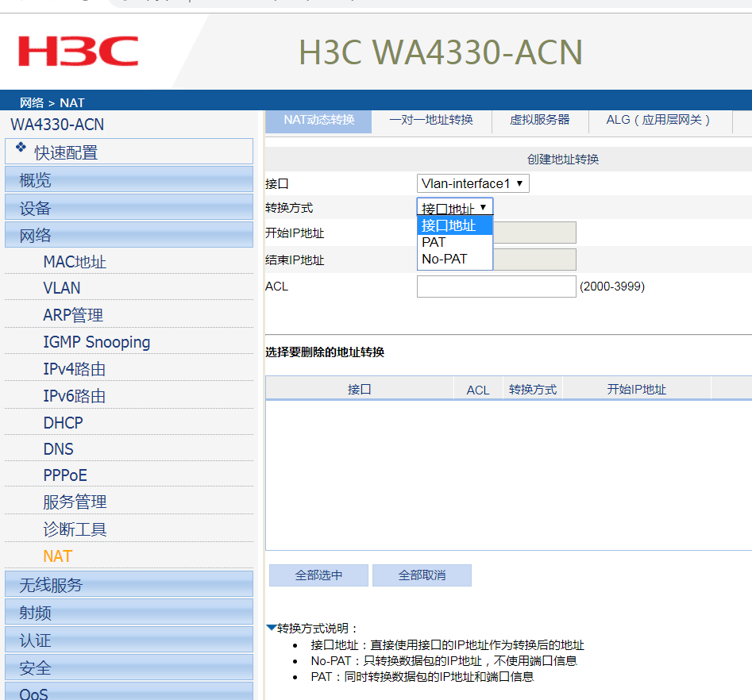The image size is (752, 700).
Task: Click the 网络 > NAT breadcrumb
Action: tap(52, 102)
